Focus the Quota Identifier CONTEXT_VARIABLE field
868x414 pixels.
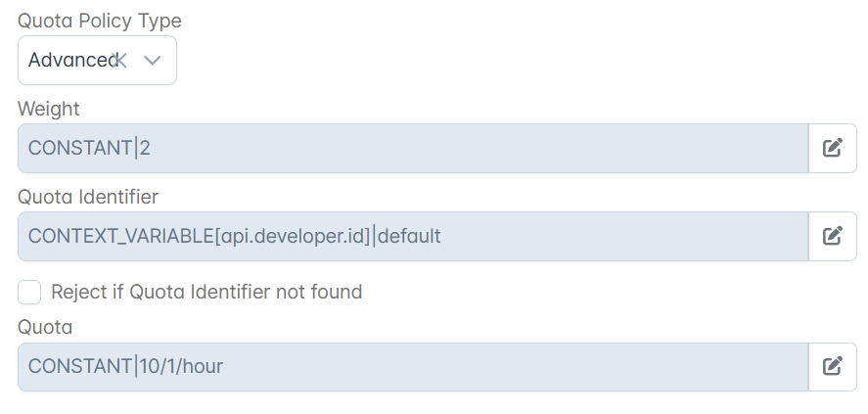(413, 236)
